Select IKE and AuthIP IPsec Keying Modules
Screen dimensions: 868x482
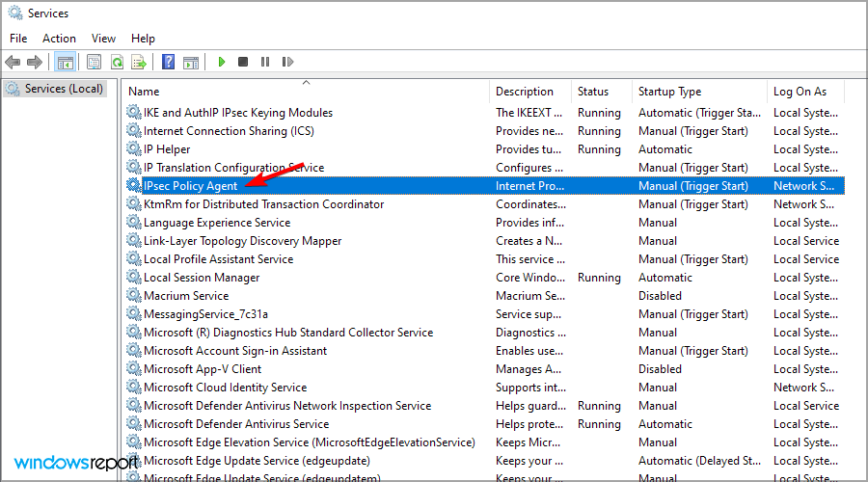238,113
